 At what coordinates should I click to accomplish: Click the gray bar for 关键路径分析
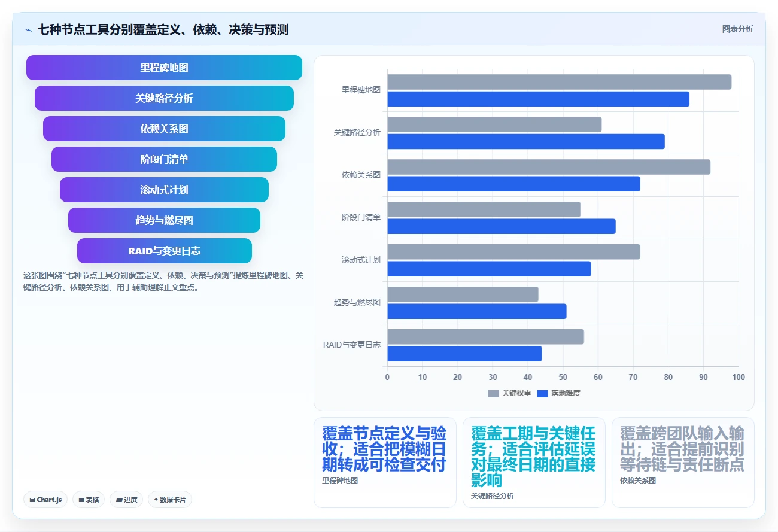pyautogui.click(x=494, y=124)
